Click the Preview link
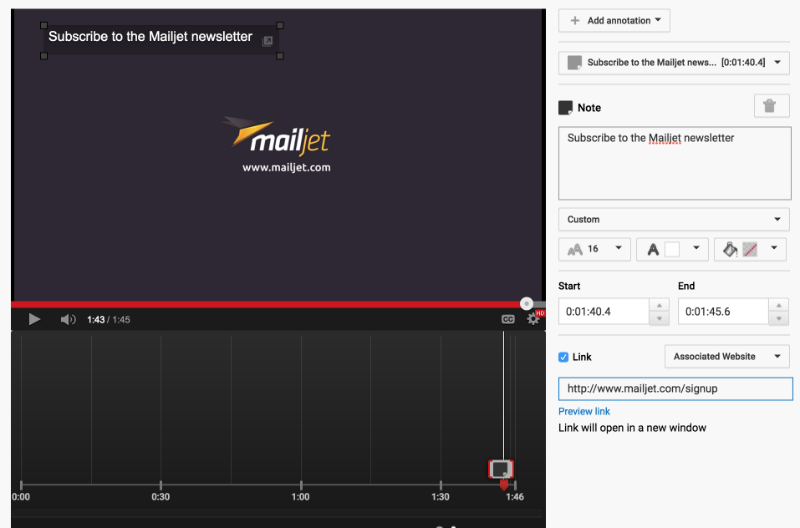The width and height of the screenshot is (800, 528). 584,411
